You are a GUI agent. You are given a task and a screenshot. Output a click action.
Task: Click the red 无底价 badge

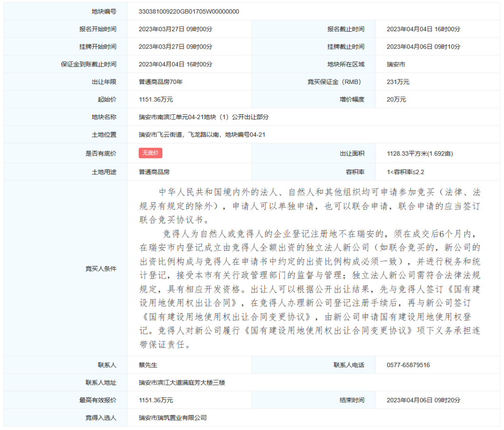point(150,153)
